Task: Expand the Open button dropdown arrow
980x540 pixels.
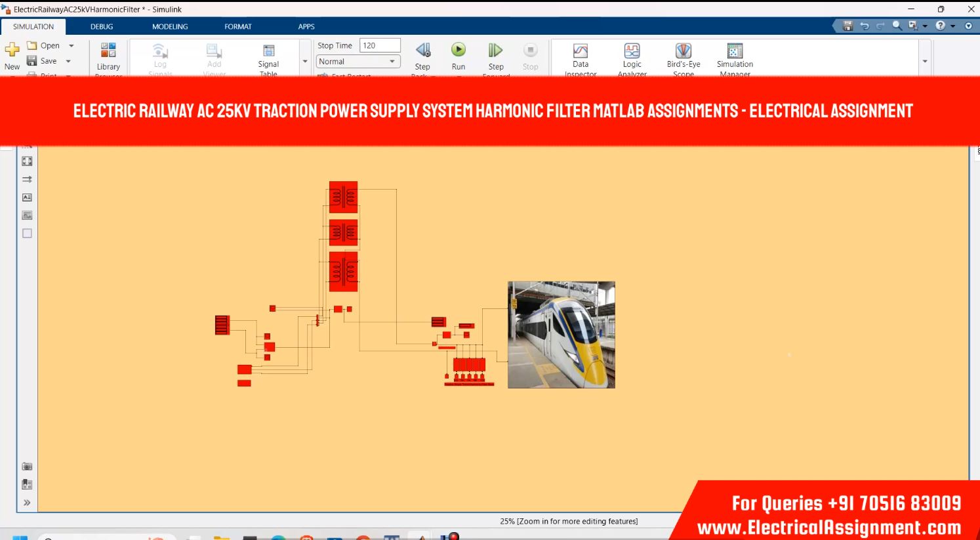Action: pyautogui.click(x=71, y=46)
